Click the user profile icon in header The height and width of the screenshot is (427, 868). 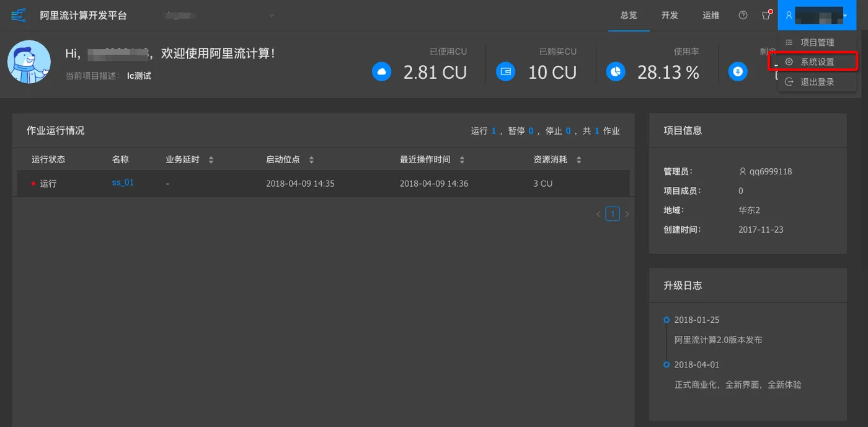[x=789, y=15]
